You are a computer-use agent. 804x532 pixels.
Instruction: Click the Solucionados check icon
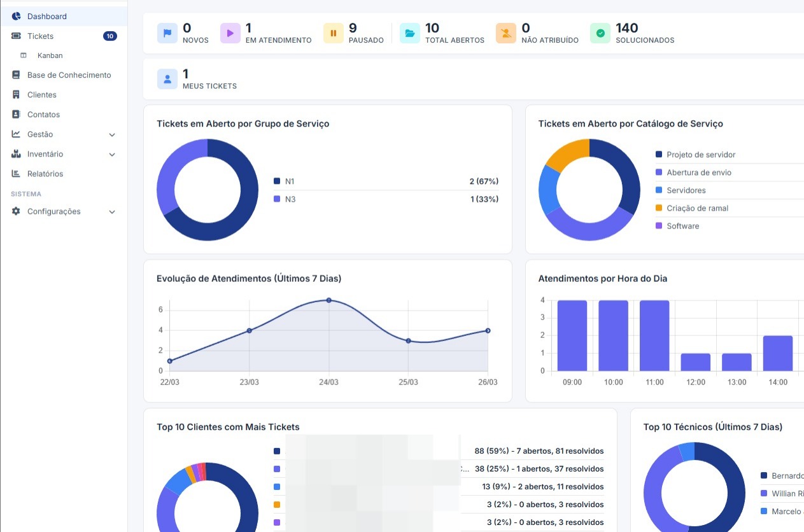pos(600,33)
